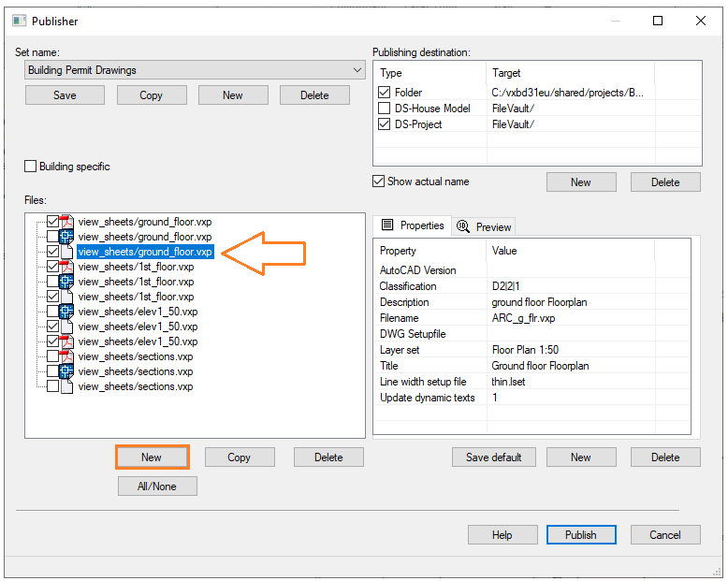Click the DWG icon for ground_floor.vxp
This screenshot has height=581, width=728.
click(x=66, y=237)
